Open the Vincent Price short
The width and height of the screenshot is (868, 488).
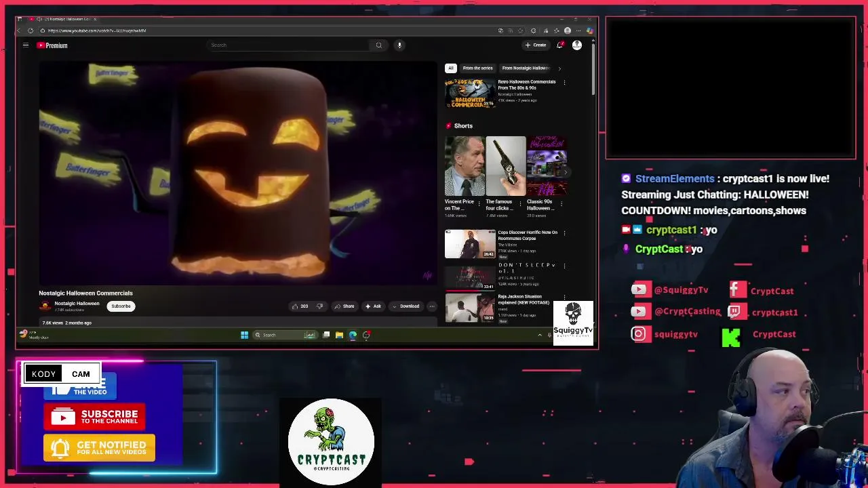click(x=465, y=166)
